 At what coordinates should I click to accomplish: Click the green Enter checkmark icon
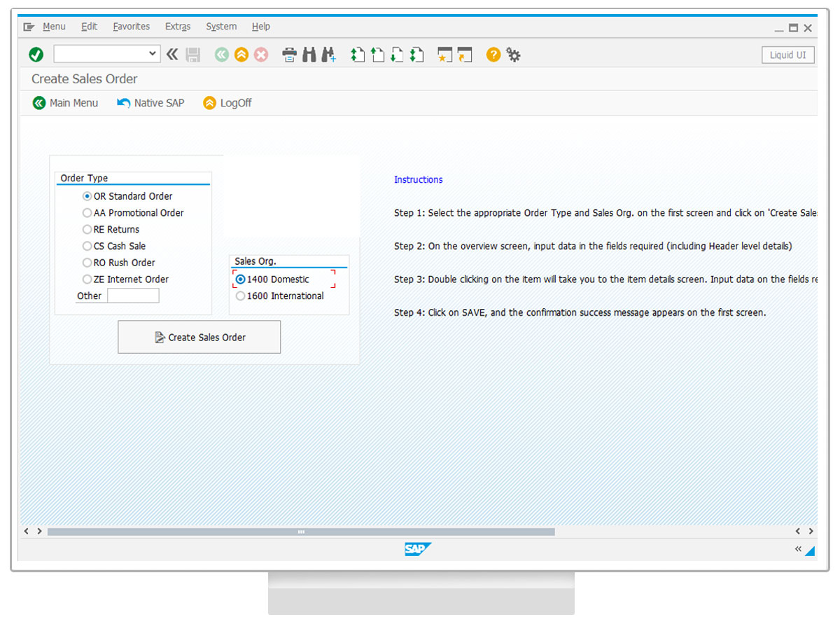(x=36, y=55)
